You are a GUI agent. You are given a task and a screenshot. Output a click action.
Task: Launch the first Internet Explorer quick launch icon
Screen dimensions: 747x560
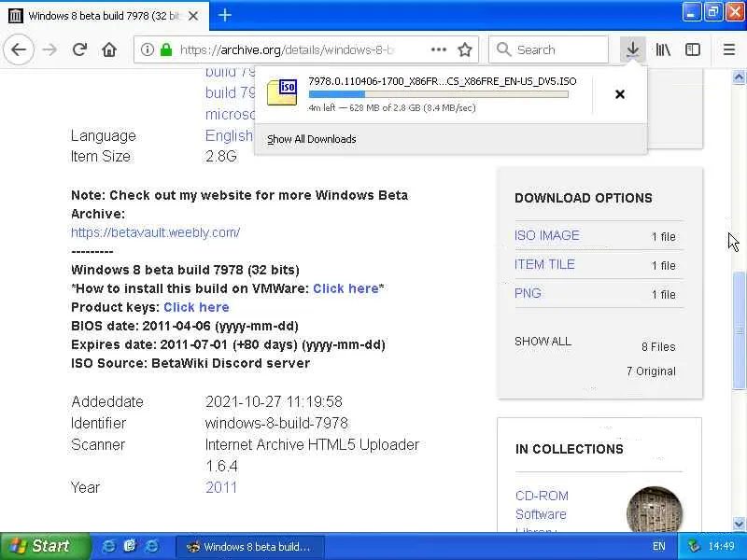(x=108, y=546)
